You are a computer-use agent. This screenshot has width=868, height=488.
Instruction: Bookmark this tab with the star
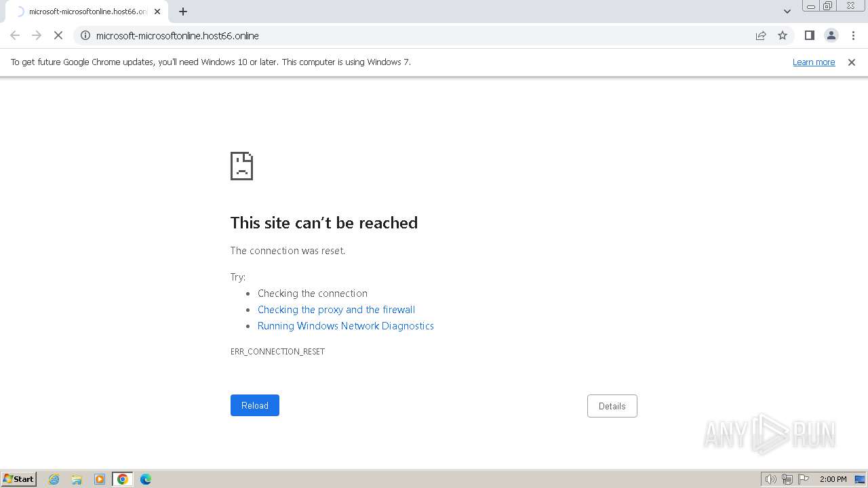[783, 35]
